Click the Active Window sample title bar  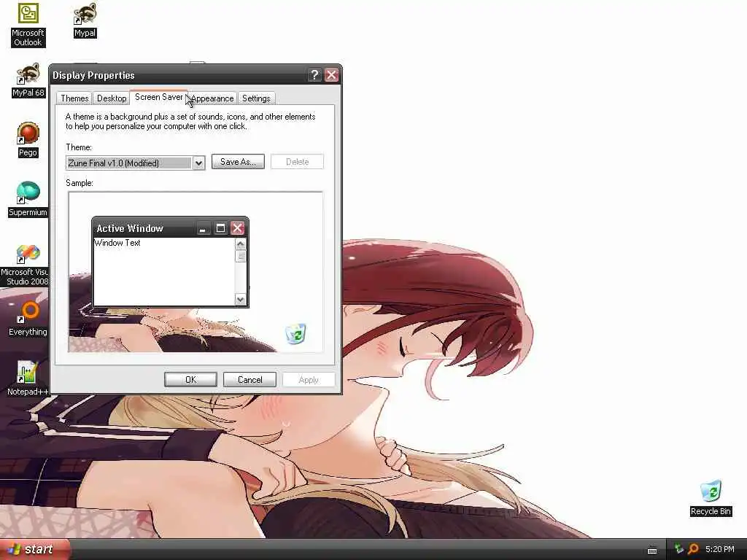click(x=170, y=228)
